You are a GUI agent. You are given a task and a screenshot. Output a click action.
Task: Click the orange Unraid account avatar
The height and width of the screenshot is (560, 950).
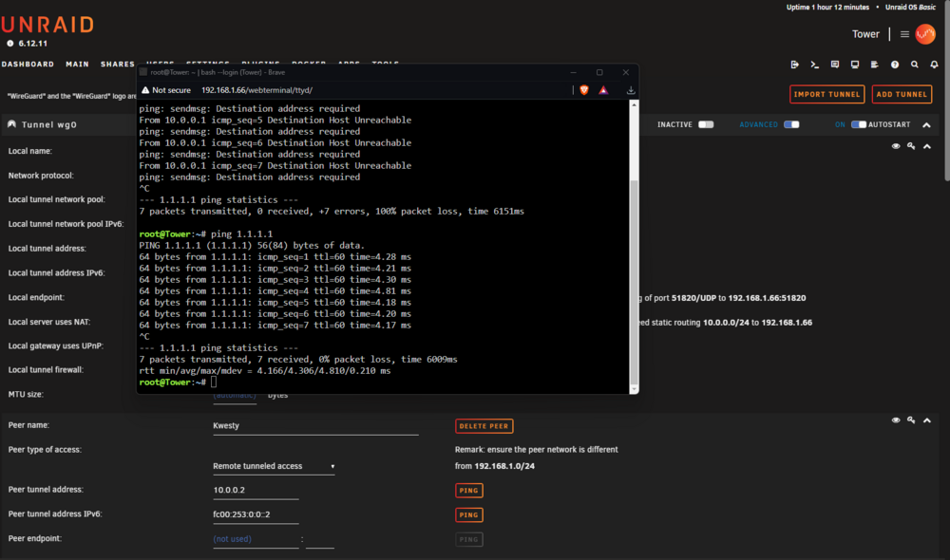925,34
